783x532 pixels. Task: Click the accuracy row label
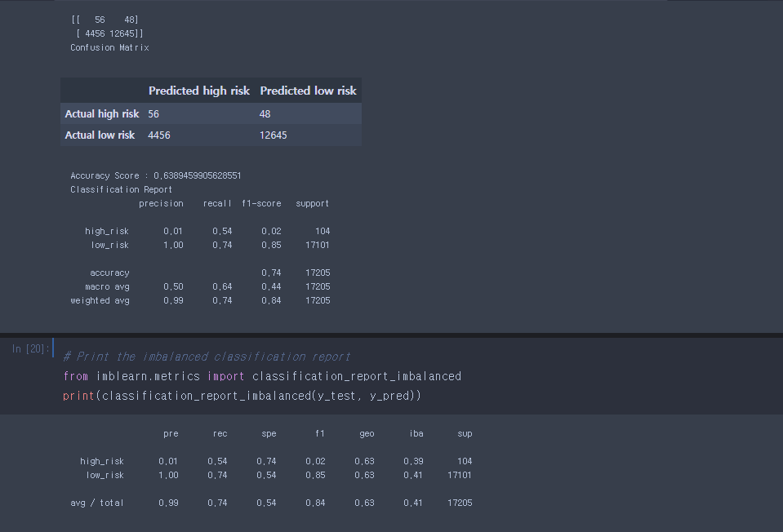point(110,273)
